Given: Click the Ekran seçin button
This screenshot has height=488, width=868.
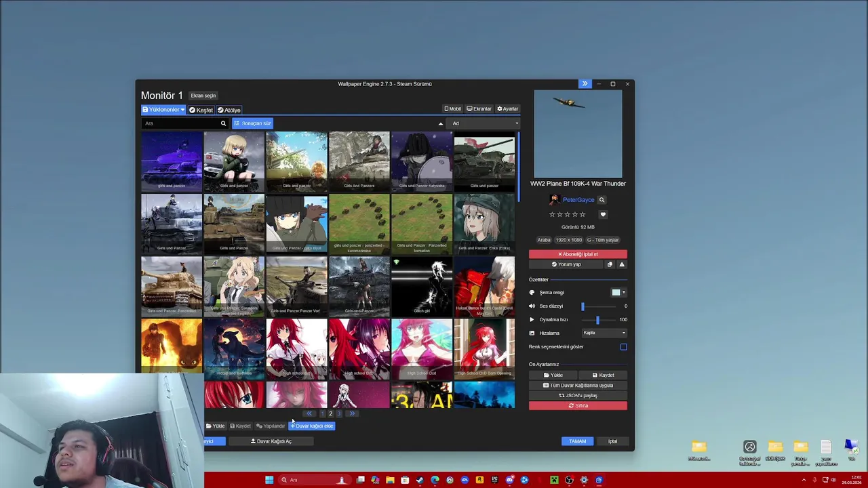Looking at the screenshot, I should coord(203,96).
